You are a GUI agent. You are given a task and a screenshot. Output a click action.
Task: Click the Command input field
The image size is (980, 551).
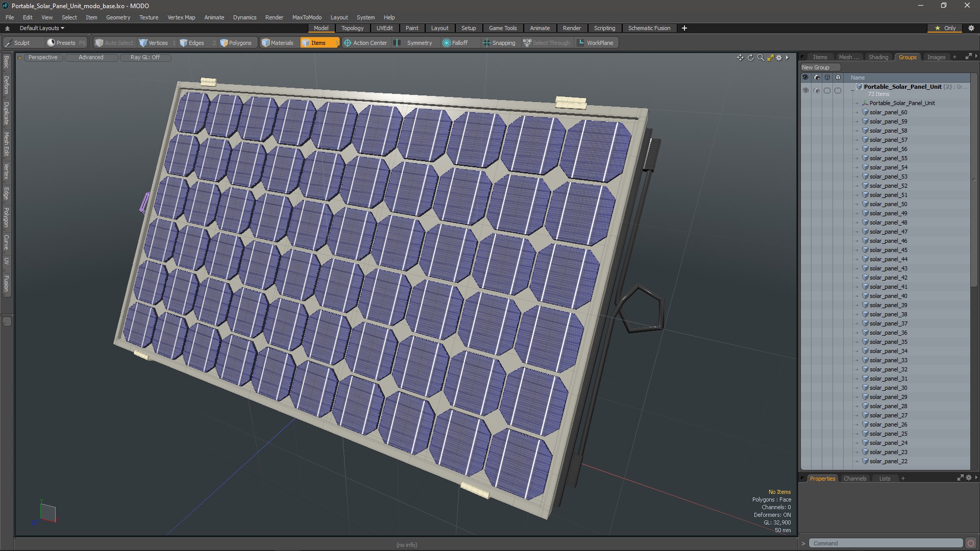point(886,543)
